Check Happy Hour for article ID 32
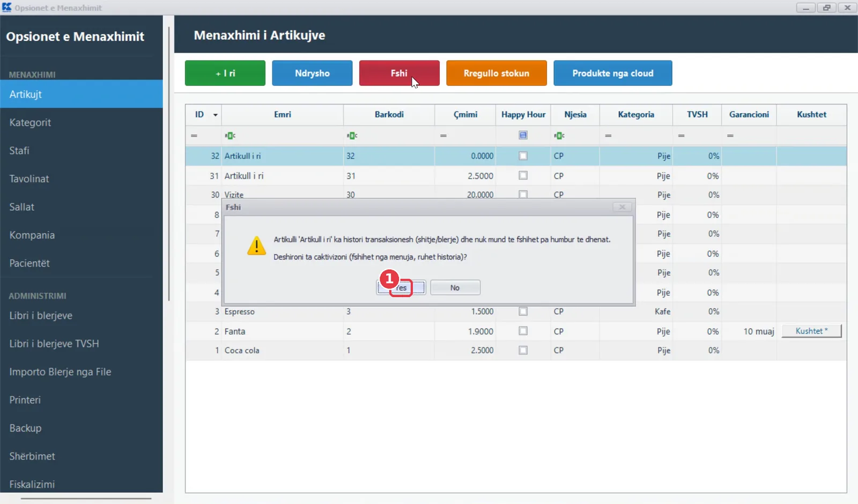 [523, 156]
